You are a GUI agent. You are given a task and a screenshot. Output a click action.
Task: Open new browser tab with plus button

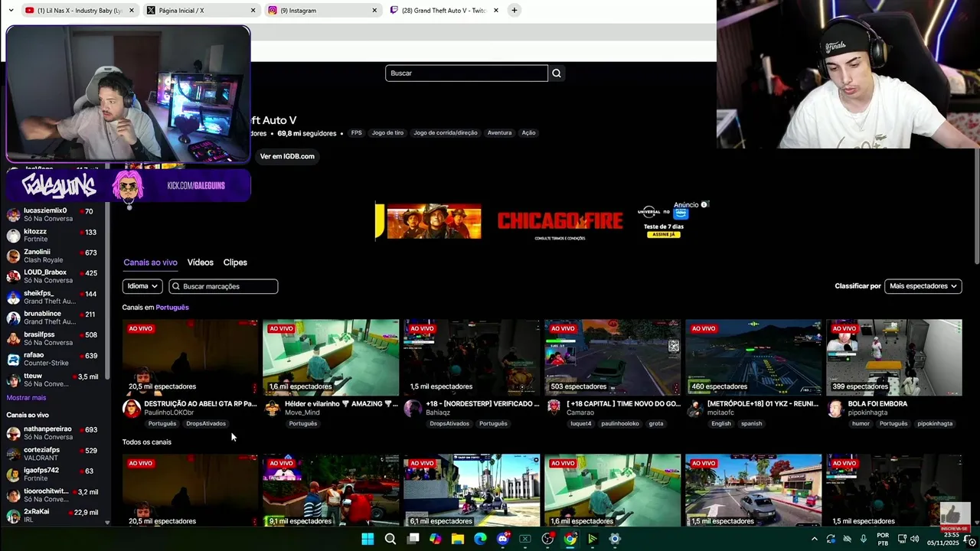514,10
